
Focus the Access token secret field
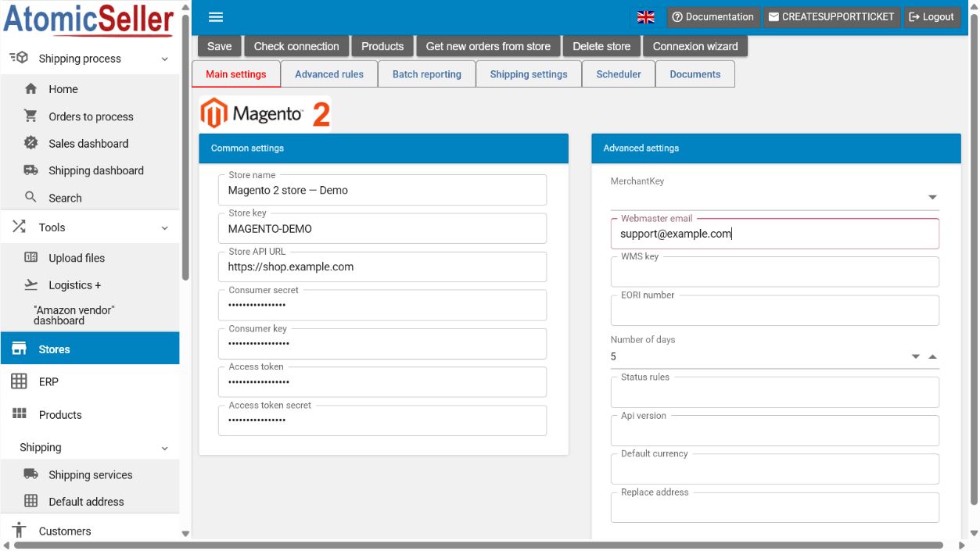point(382,420)
